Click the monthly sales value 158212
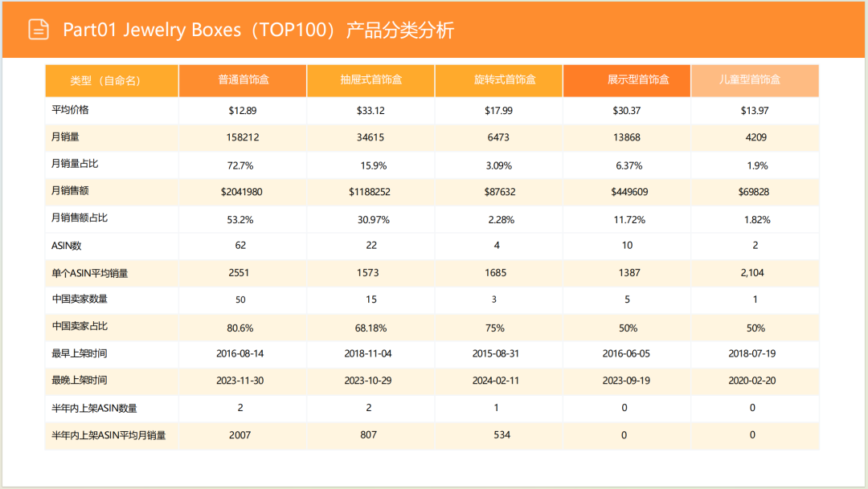 click(243, 137)
